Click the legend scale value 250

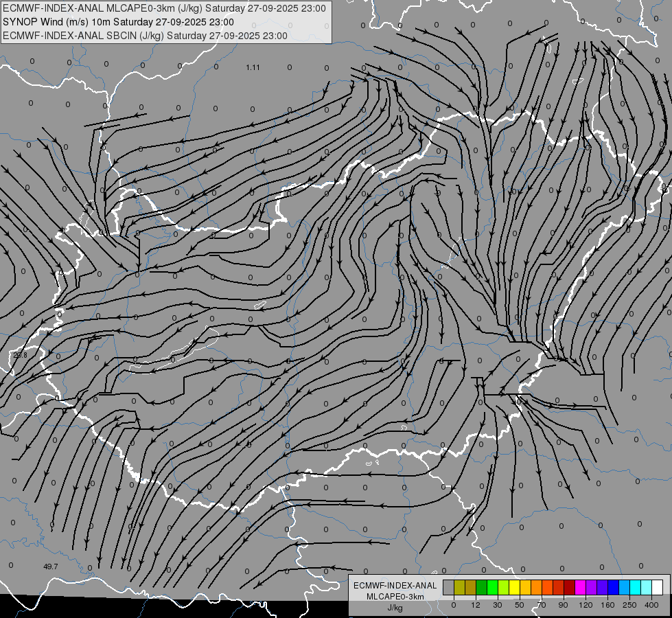coord(629,605)
